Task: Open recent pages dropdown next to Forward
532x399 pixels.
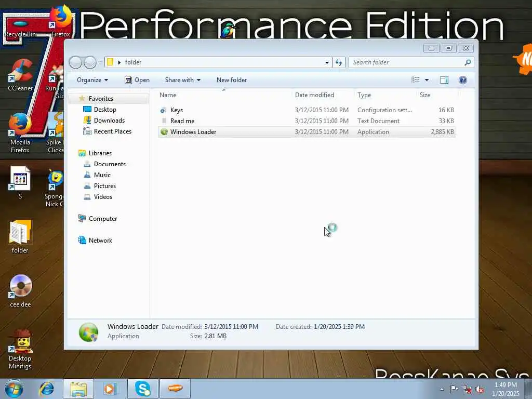Action: (x=100, y=62)
